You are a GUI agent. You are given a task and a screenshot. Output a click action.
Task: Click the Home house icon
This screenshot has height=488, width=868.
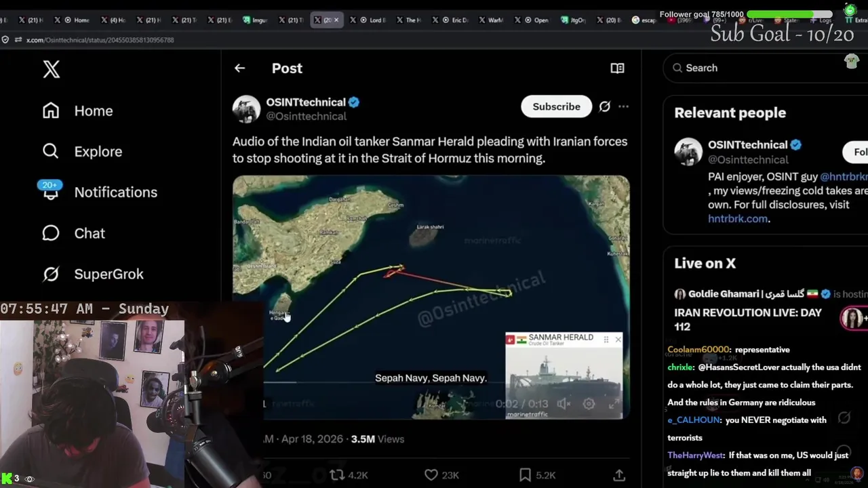(x=51, y=111)
